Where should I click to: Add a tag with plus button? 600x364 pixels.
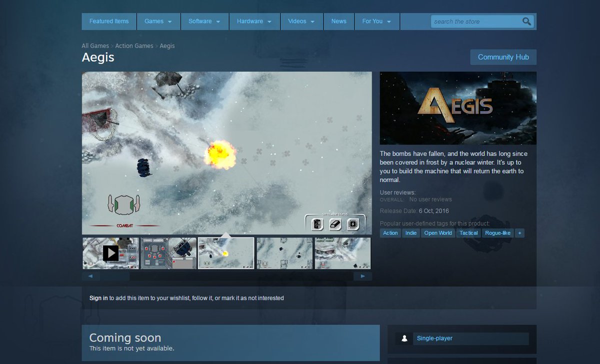tap(520, 233)
